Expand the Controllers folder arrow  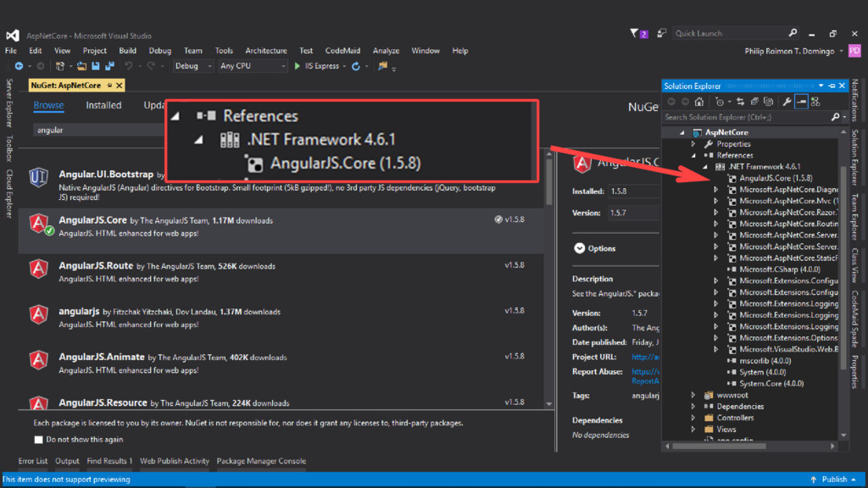click(693, 418)
